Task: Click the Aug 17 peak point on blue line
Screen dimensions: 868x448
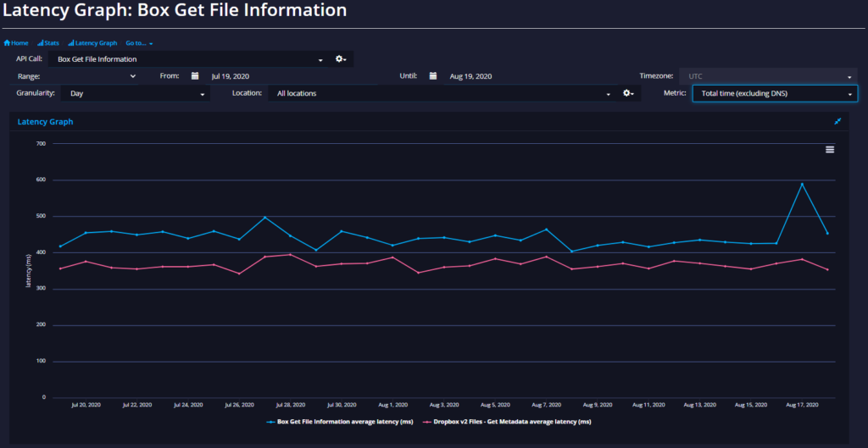Action: click(802, 184)
